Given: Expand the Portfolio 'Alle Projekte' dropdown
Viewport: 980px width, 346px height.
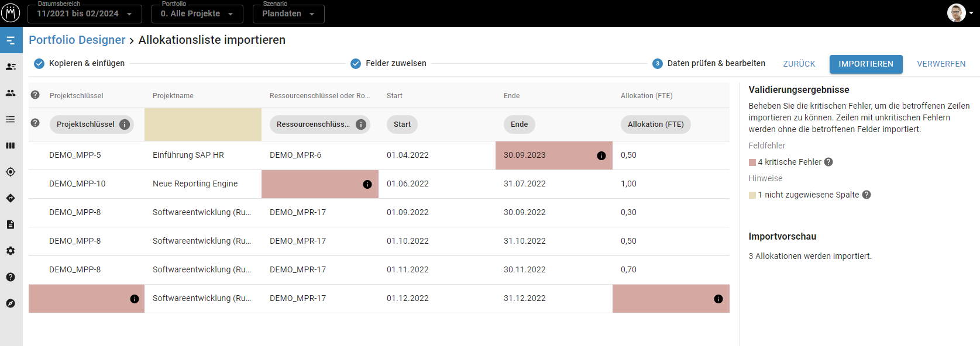Looking at the screenshot, I should tap(197, 13).
